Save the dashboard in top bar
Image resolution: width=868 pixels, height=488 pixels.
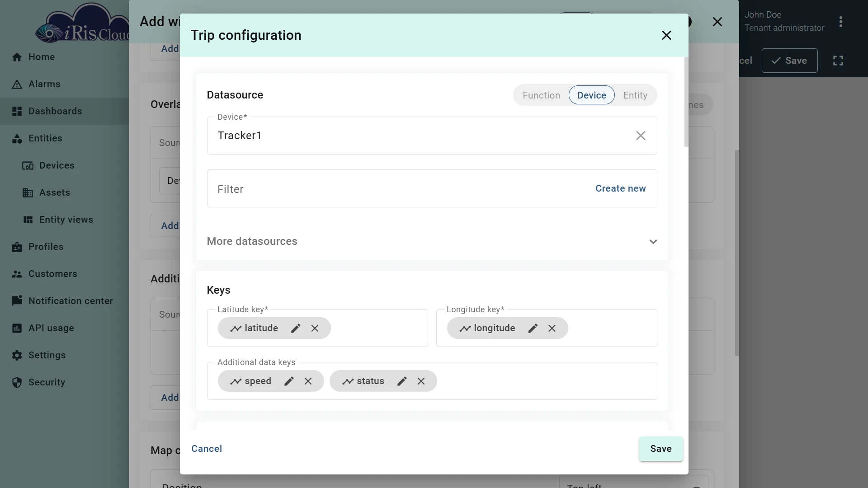789,61
